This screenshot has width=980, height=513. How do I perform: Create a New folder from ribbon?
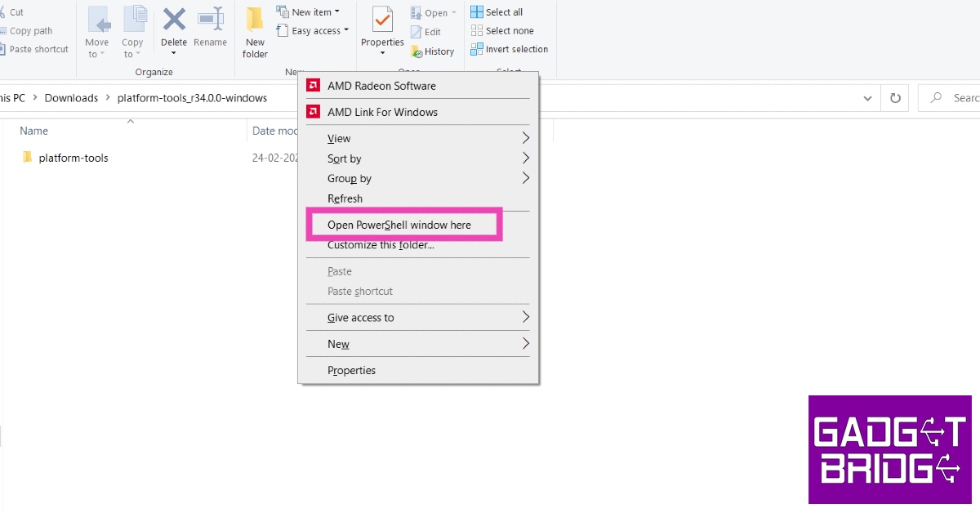[x=255, y=33]
